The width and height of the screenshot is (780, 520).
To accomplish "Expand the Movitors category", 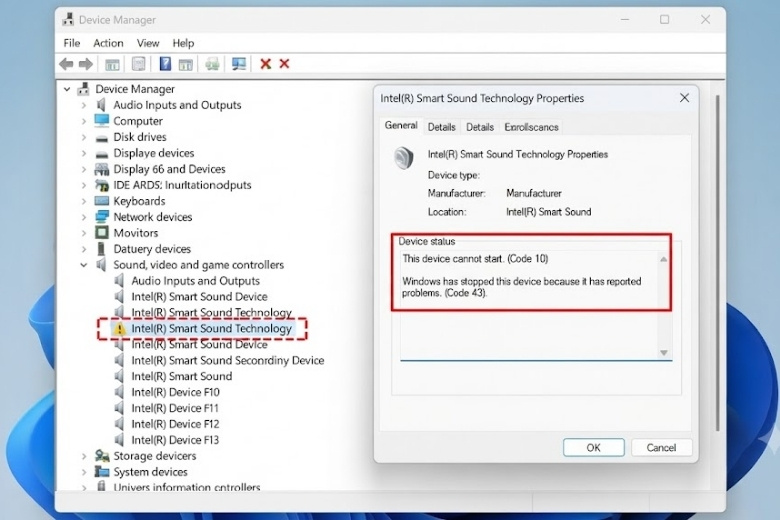I will tap(84, 233).
